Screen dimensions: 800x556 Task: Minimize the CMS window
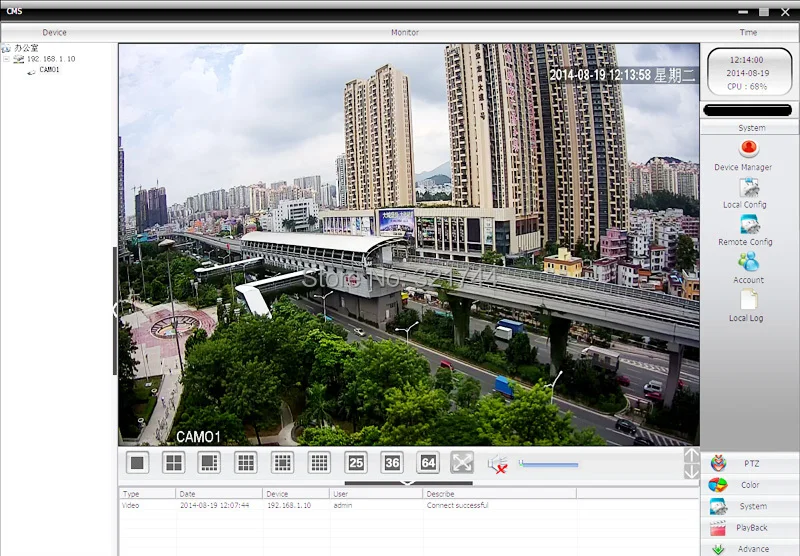[x=743, y=12]
